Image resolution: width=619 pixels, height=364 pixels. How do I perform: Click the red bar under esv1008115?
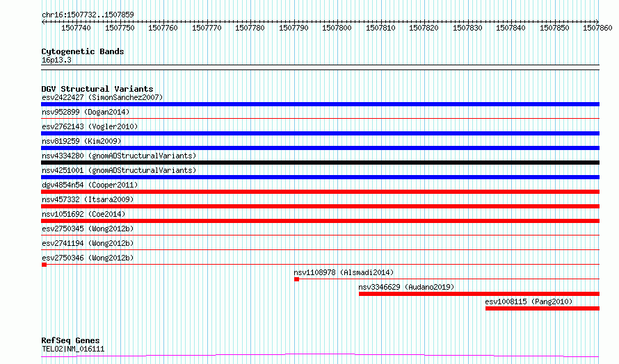542,308
